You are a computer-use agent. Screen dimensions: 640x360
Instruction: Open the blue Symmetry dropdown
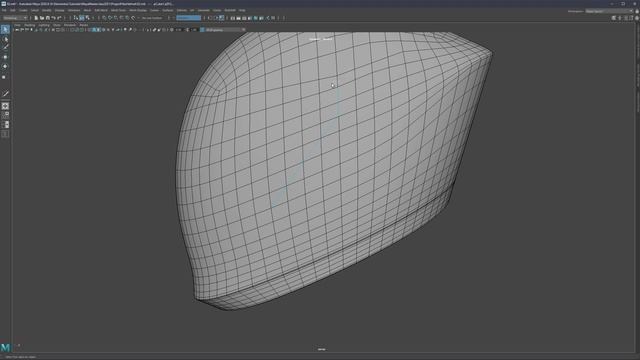click(189, 18)
